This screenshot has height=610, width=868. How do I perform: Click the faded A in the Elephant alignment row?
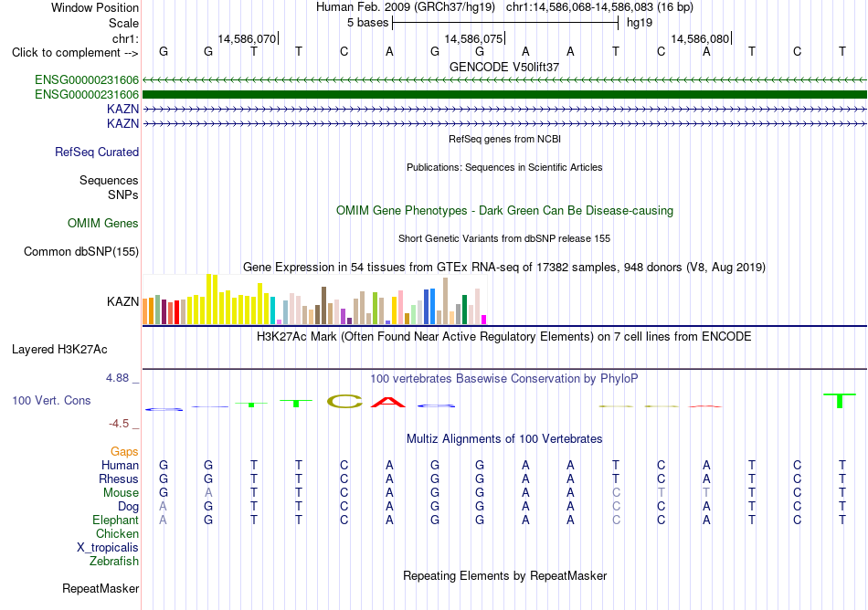tap(163, 521)
